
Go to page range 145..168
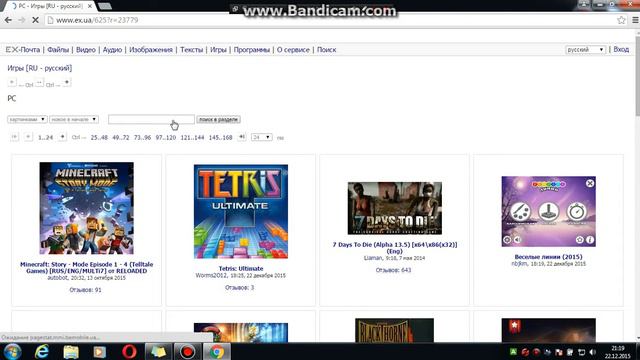[220, 138]
